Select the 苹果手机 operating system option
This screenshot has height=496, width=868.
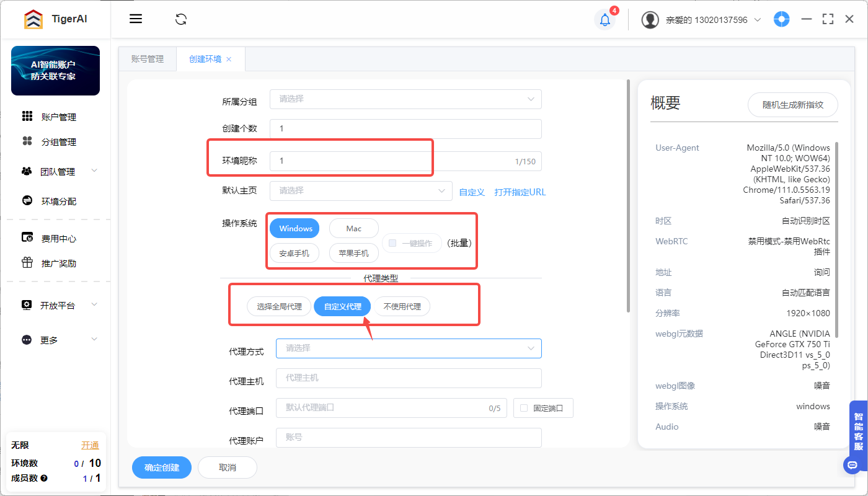(x=353, y=253)
